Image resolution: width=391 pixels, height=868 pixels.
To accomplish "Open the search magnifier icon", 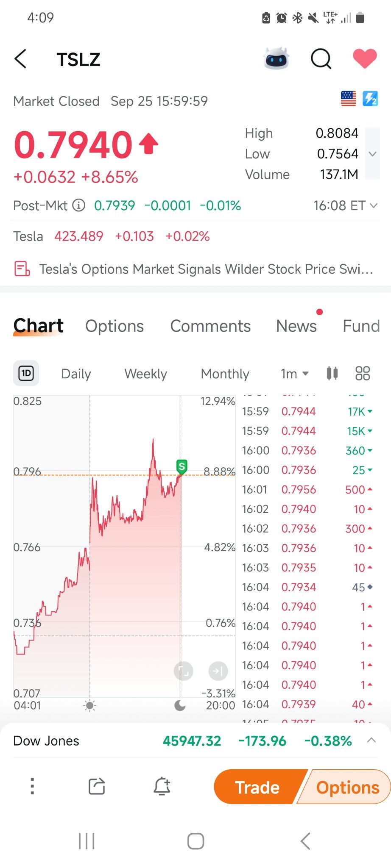I will click(321, 58).
